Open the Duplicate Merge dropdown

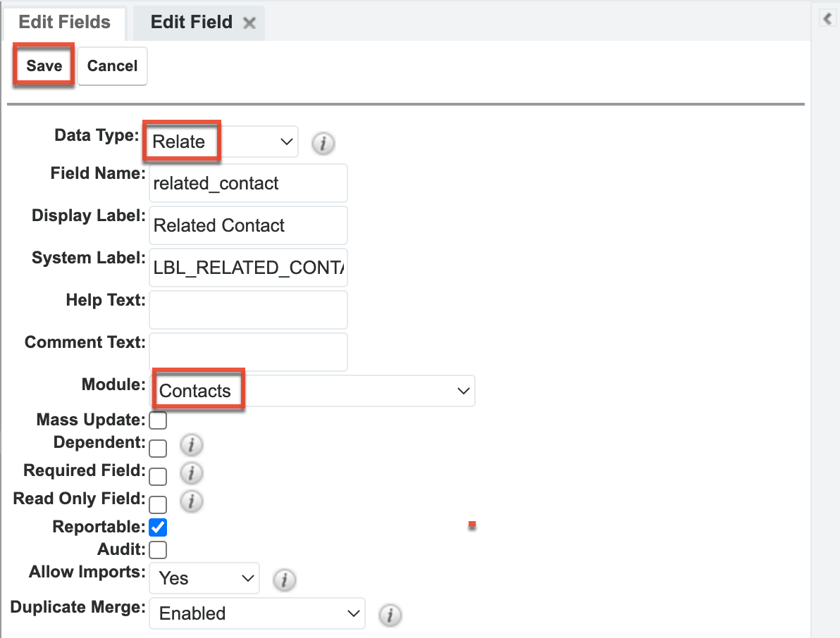click(x=257, y=613)
